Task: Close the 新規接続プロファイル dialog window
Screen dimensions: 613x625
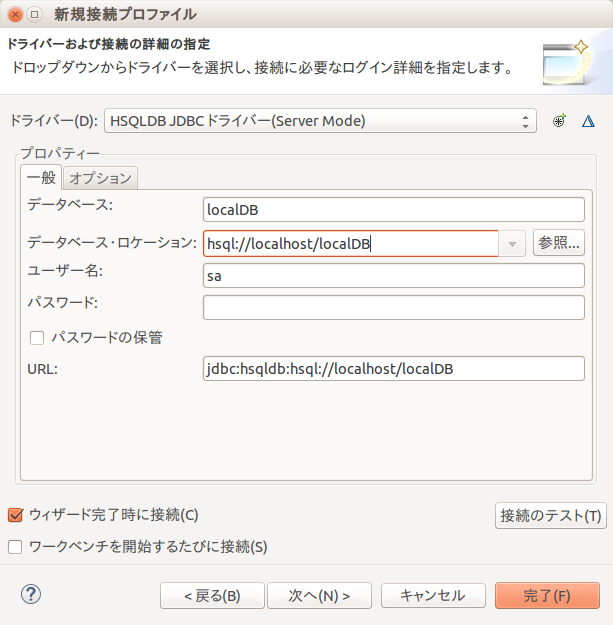Action: (16, 14)
